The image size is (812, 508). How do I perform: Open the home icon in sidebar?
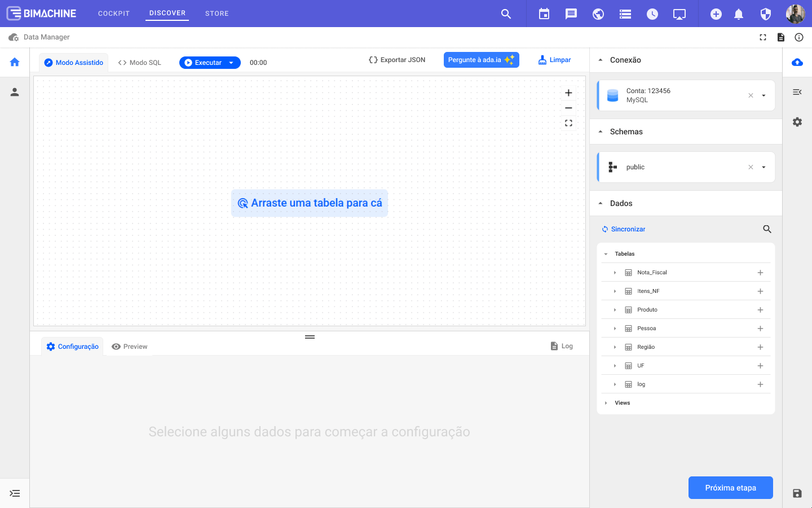pyautogui.click(x=15, y=62)
